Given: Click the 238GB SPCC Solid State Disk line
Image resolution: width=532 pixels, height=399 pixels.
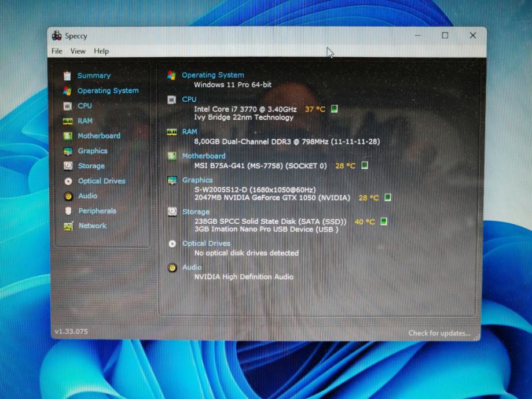Looking at the screenshot, I should pos(270,221).
